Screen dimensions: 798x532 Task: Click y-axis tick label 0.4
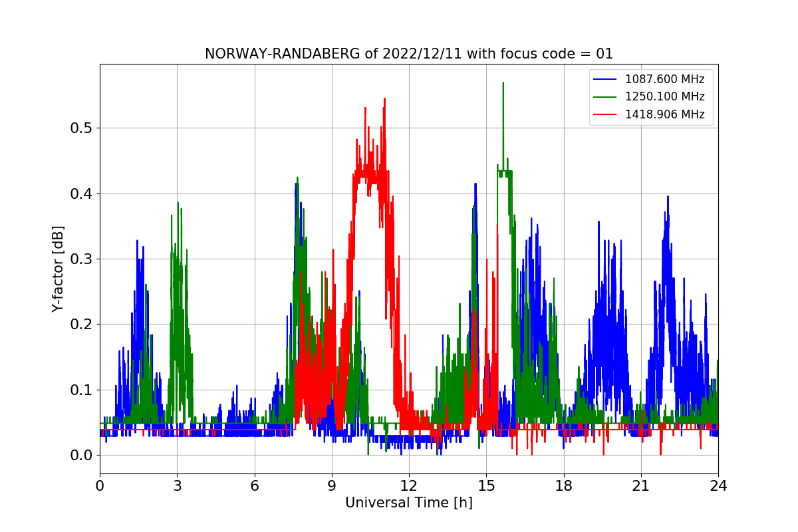(80, 194)
